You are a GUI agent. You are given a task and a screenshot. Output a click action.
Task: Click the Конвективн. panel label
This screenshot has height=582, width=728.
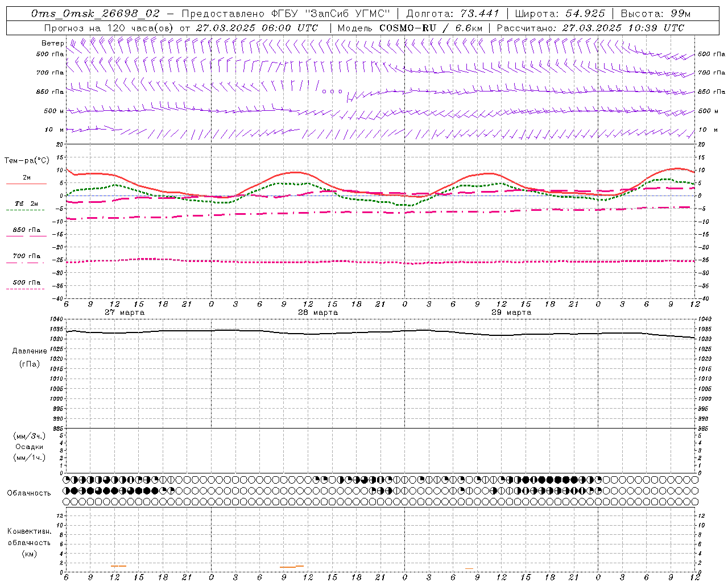pos(29,531)
